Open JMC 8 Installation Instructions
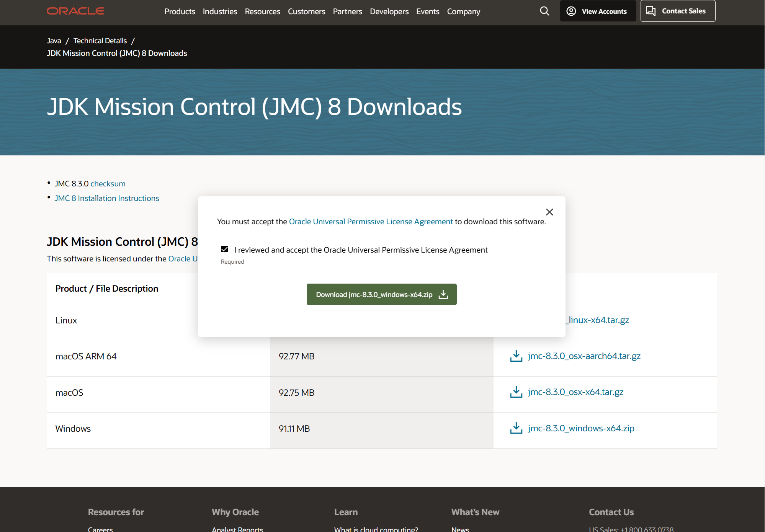 107,198
